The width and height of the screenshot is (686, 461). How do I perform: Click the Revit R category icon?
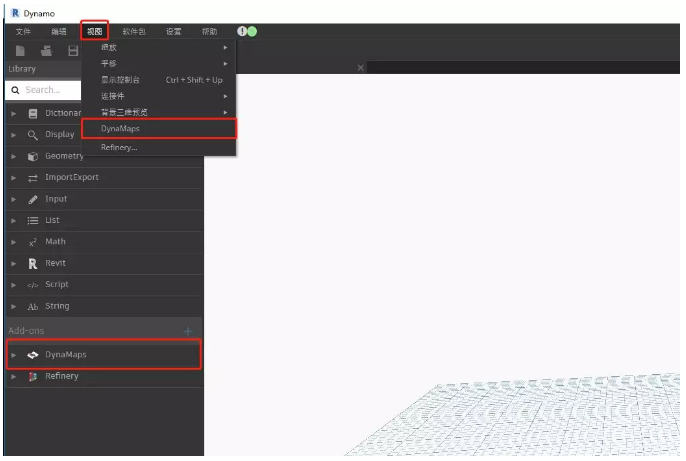click(33, 264)
